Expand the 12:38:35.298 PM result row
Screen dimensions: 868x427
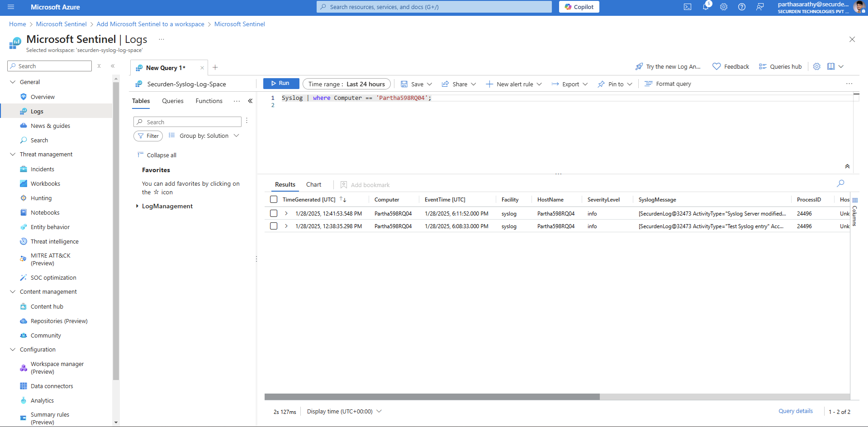click(286, 226)
